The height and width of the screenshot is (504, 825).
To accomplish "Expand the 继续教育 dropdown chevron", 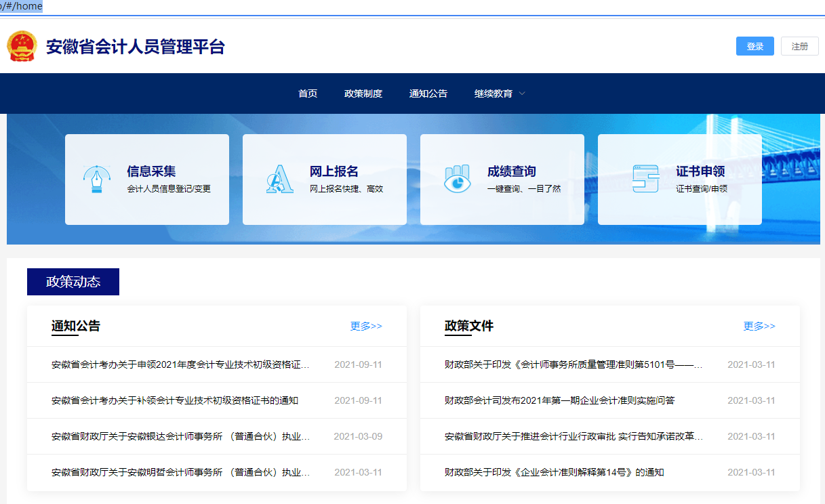I will [x=522, y=93].
